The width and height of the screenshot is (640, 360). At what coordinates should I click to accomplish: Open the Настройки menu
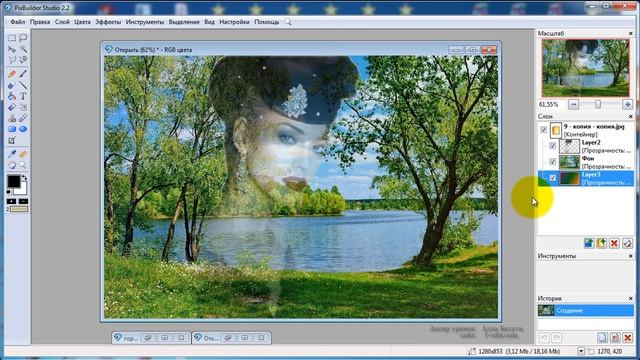[234, 22]
